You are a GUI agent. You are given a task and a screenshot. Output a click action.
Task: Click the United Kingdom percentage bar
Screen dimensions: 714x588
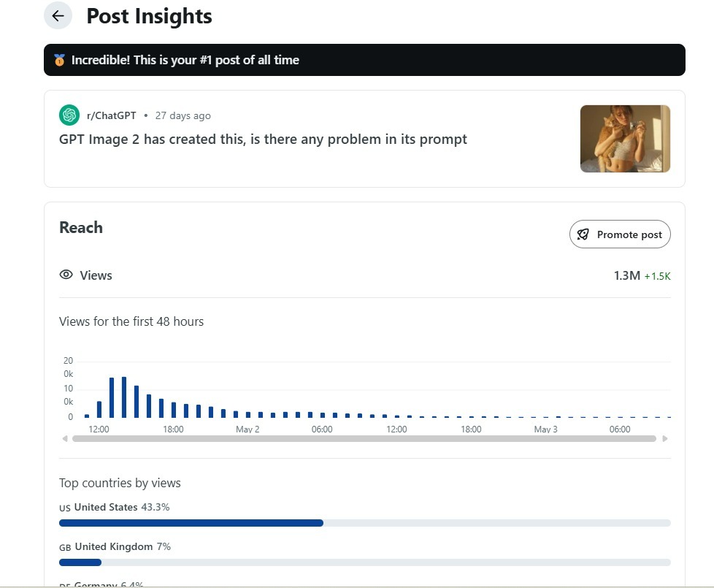click(x=365, y=562)
